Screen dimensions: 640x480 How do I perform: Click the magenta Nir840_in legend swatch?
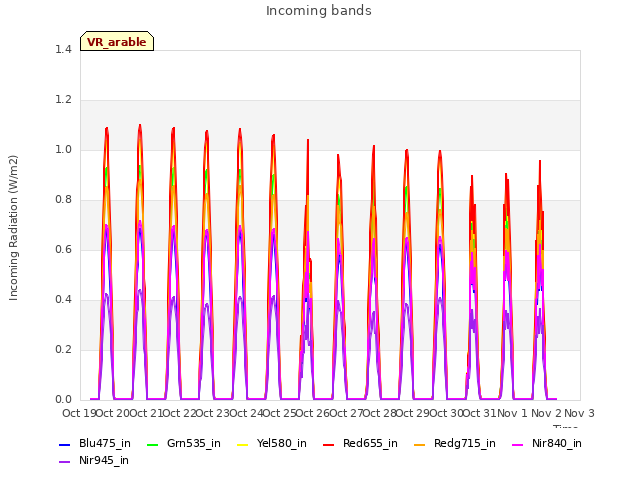pos(518,444)
